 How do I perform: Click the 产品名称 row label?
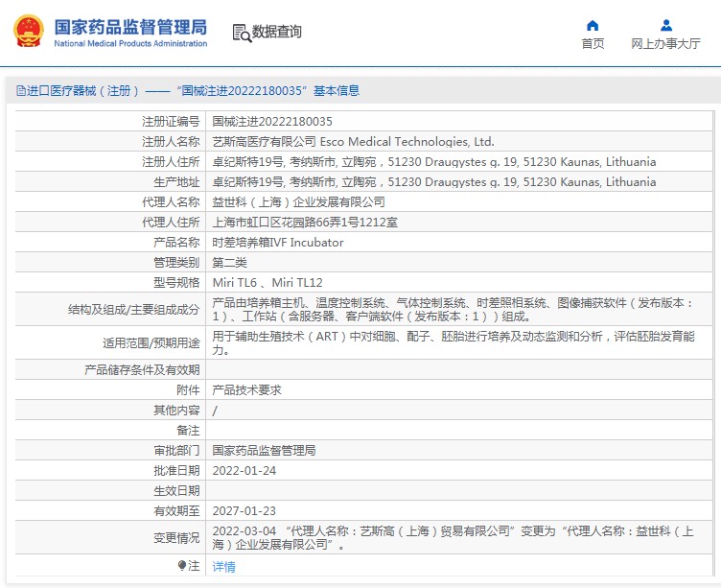point(176,243)
